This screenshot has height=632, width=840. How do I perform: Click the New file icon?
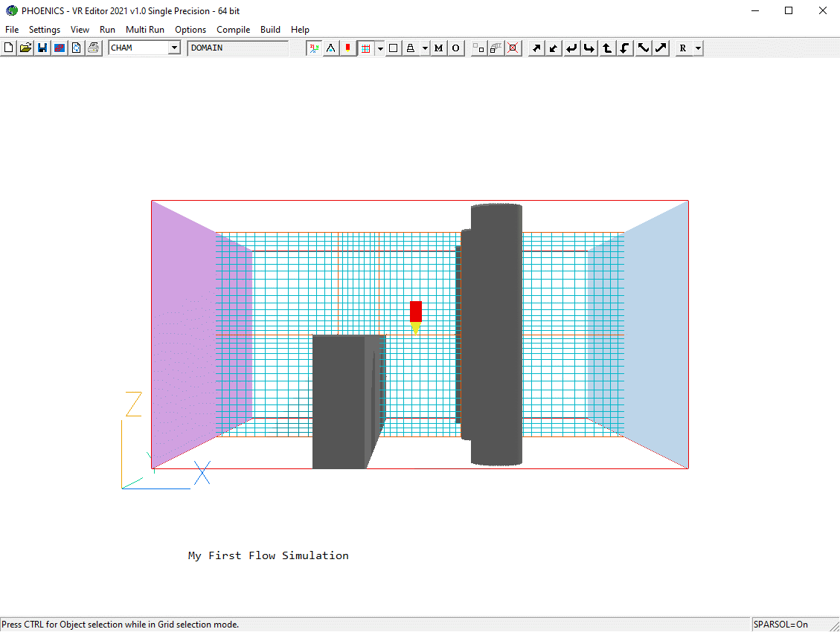click(9, 48)
